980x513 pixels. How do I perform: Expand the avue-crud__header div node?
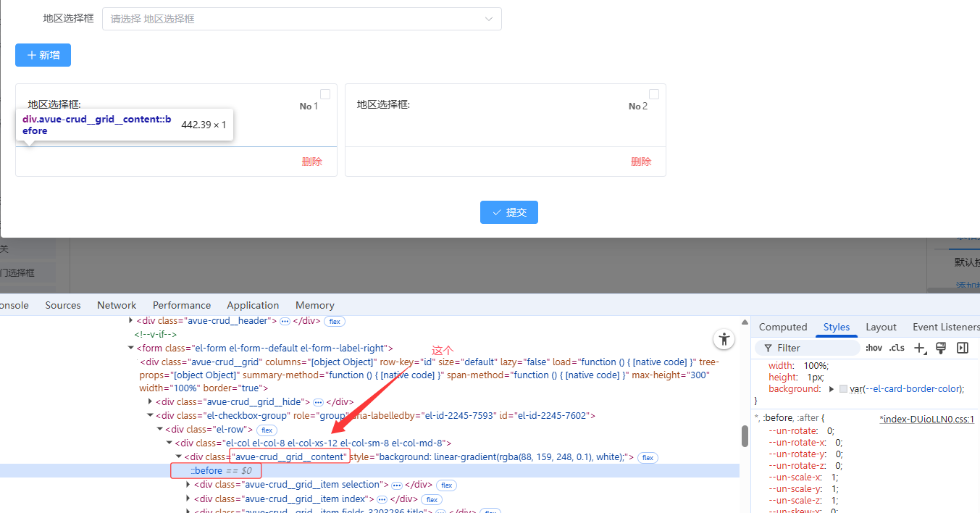tap(131, 320)
